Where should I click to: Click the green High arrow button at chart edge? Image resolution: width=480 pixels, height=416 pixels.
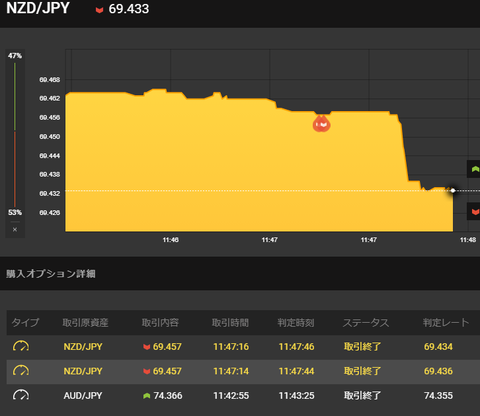pyautogui.click(x=474, y=169)
